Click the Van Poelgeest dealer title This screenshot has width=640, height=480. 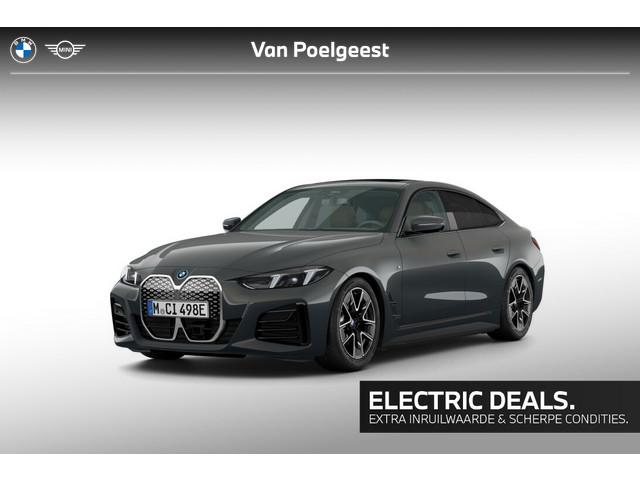pyautogui.click(x=320, y=50)
